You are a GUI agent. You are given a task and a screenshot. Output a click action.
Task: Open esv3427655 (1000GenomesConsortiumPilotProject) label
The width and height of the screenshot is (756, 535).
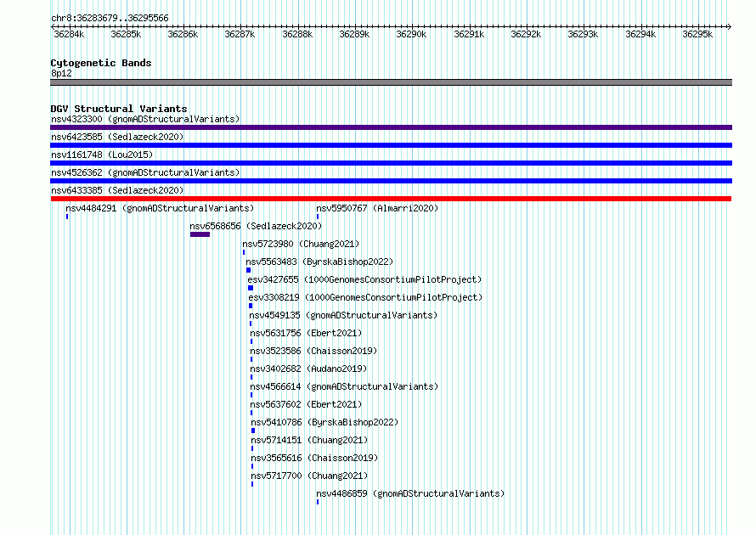point(364,279)
